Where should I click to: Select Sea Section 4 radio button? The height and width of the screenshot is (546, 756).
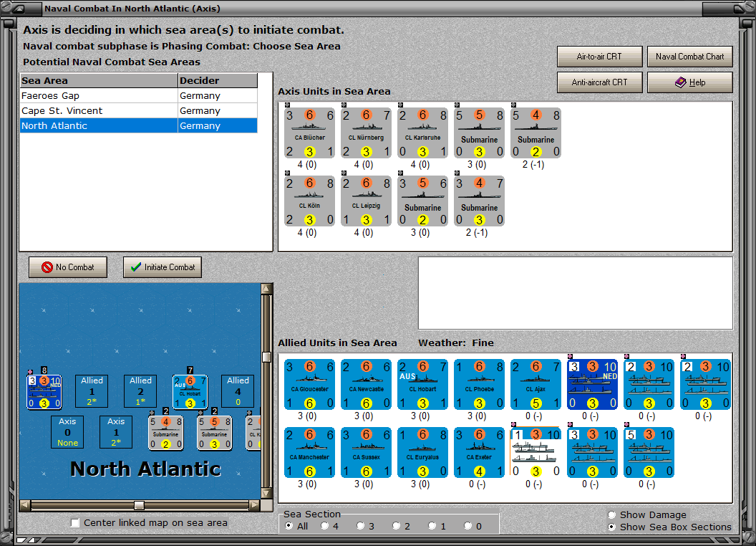pos(324,526)
